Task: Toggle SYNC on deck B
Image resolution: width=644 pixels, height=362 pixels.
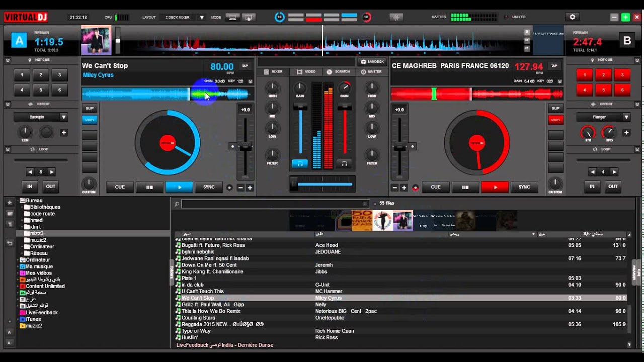Action: pyautogui.click(x=524, y=187)
